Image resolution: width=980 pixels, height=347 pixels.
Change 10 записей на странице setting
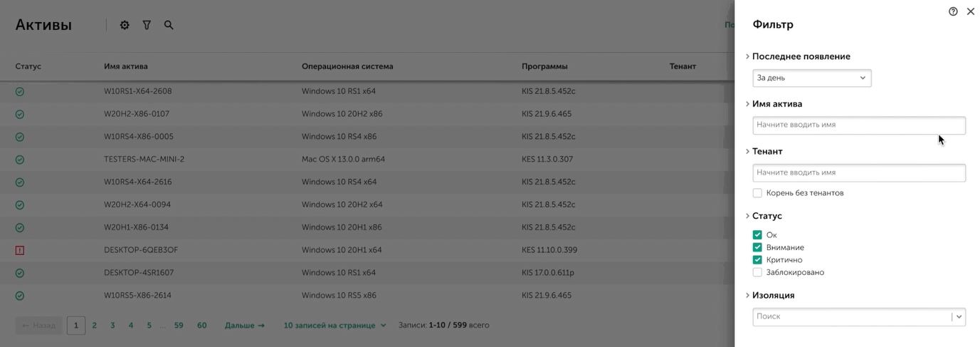point(334,326)
